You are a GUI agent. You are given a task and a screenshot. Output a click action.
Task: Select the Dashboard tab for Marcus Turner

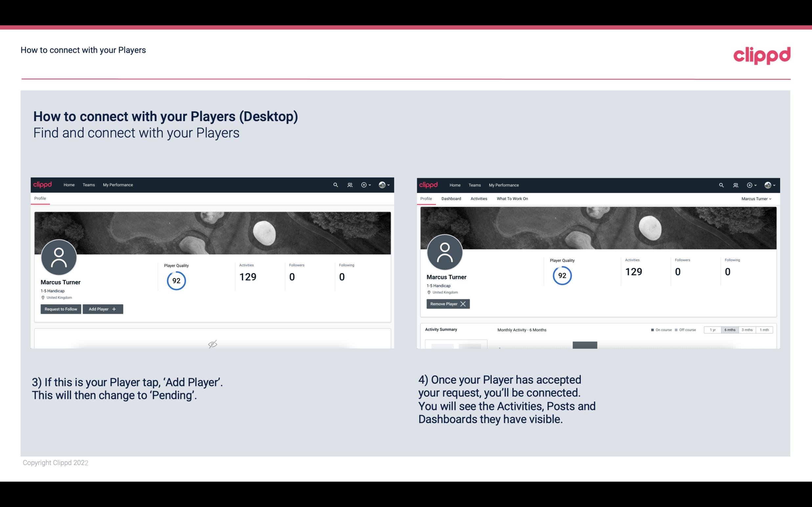pos(450,199)
